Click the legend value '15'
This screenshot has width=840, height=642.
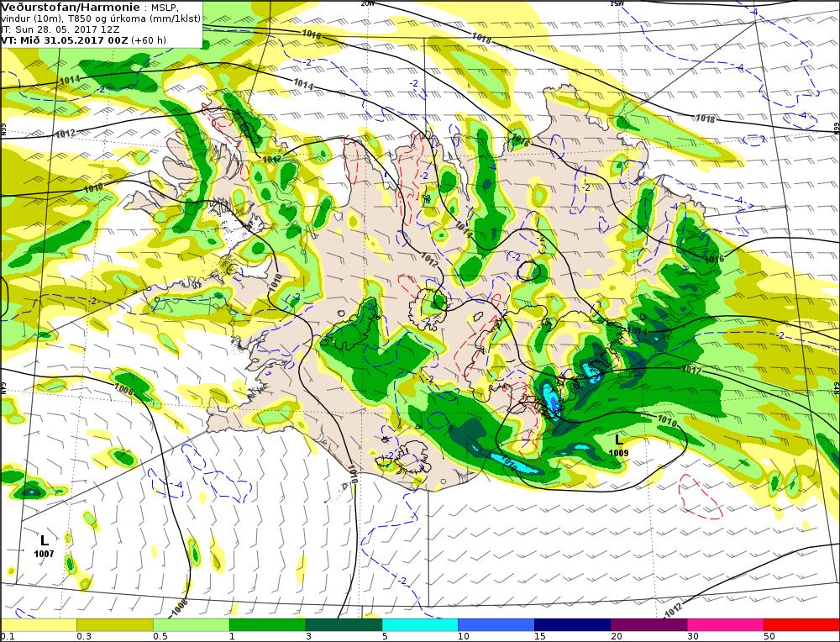click(x=540, y=637)
